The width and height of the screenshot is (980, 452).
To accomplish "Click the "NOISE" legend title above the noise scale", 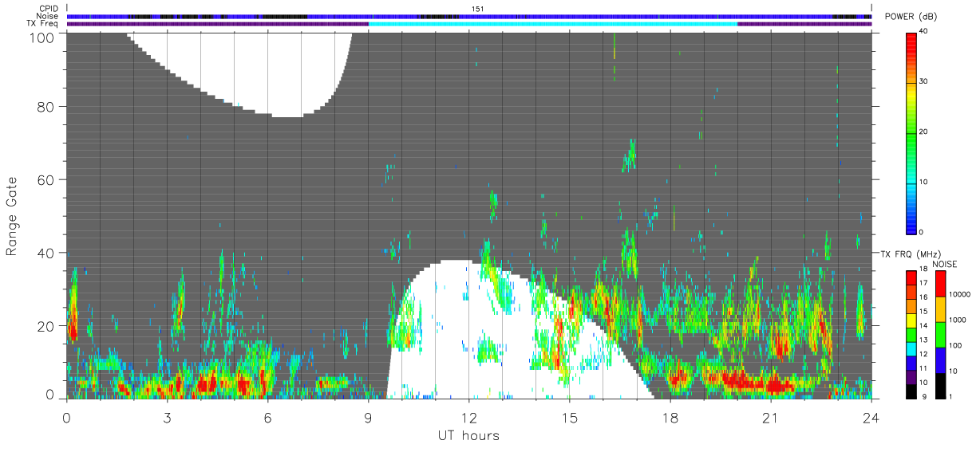I will (946, 264).
